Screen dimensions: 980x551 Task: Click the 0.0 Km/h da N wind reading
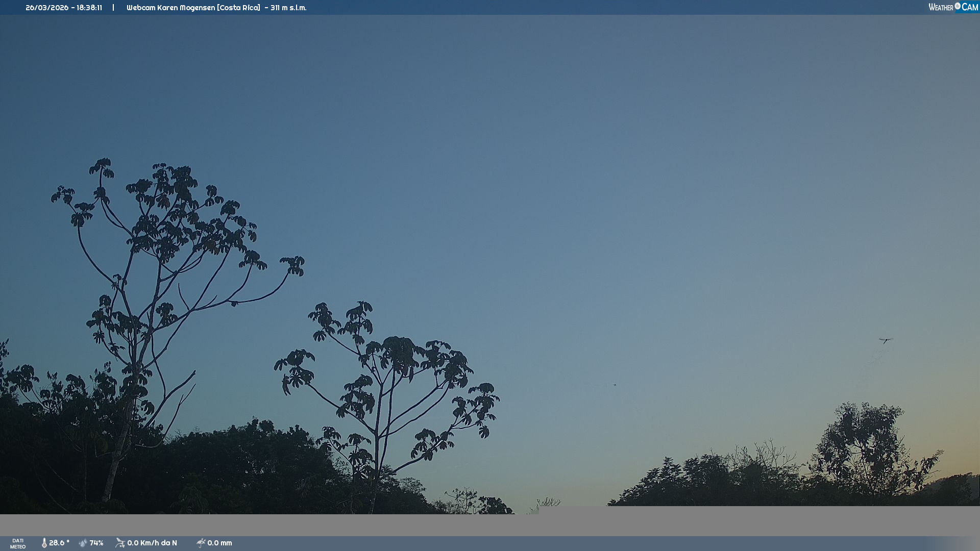point(152,543)
